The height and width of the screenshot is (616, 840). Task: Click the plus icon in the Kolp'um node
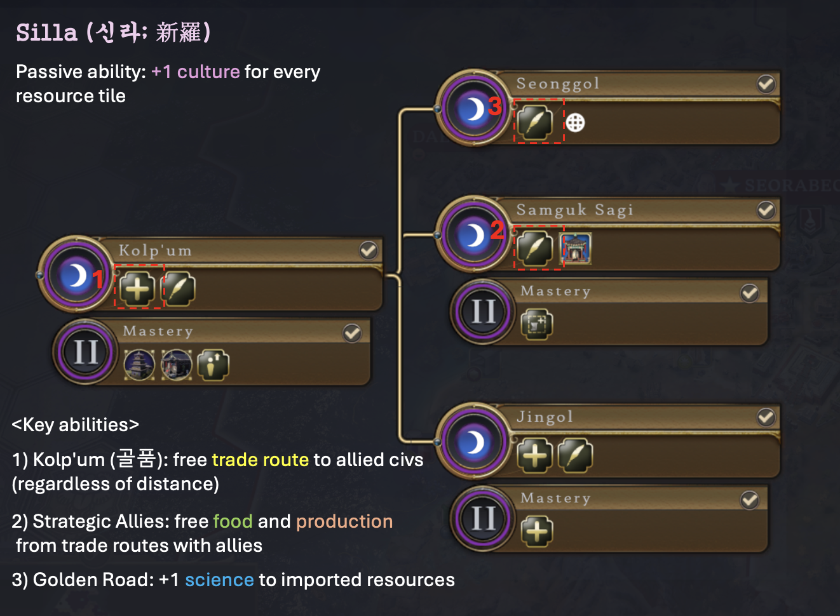[137, 289]
